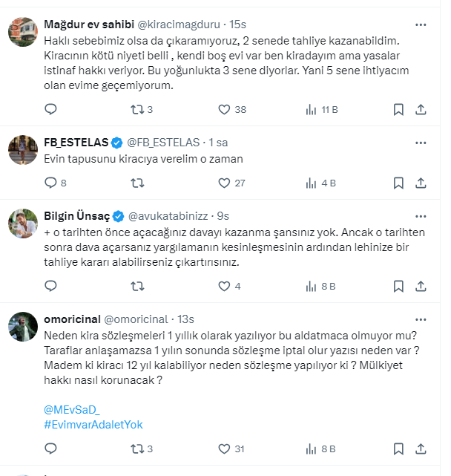Reply to FB_ESTELAS tweet
Viewport: 451px width, 476px height.
click(50, 183)
